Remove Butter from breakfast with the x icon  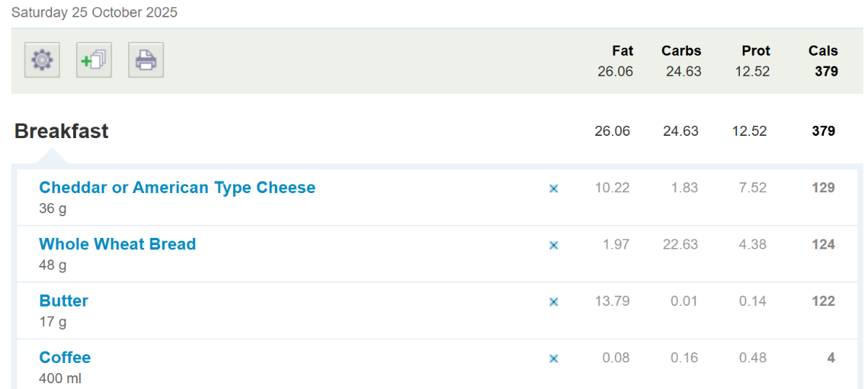[x=553, y=302]
